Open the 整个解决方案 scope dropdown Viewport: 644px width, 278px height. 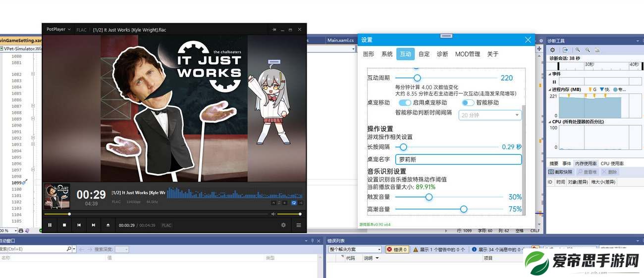click(x=355, y=249)
